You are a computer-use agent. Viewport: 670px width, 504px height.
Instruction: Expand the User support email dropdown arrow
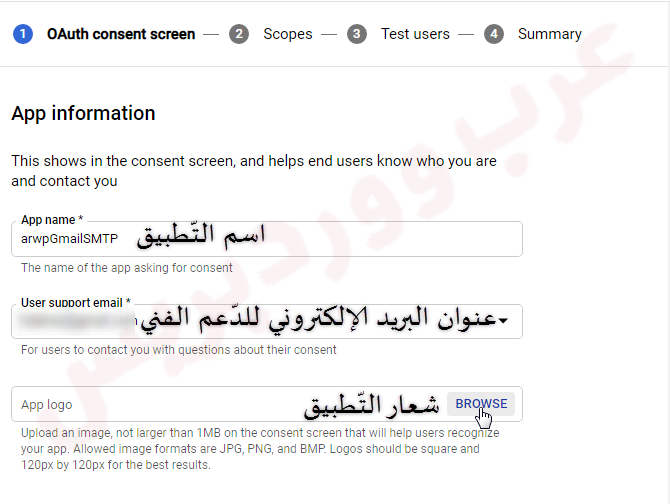503,321
